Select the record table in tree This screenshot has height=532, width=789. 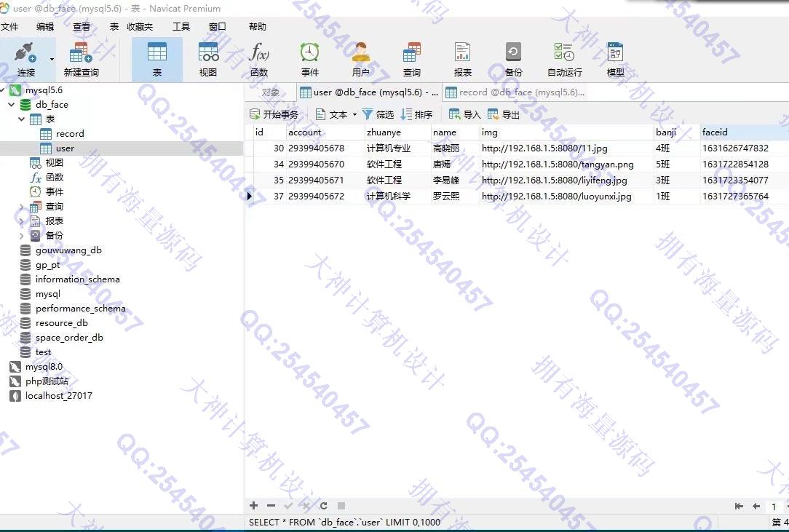point(70,134)
